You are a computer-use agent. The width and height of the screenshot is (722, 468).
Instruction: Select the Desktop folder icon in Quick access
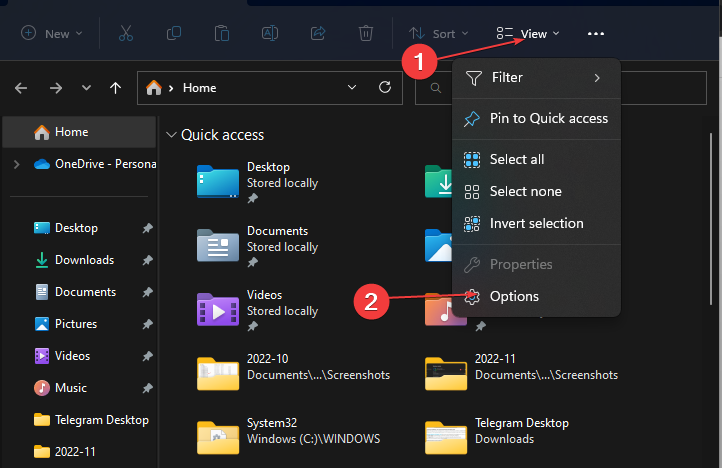tap(218, 181)
